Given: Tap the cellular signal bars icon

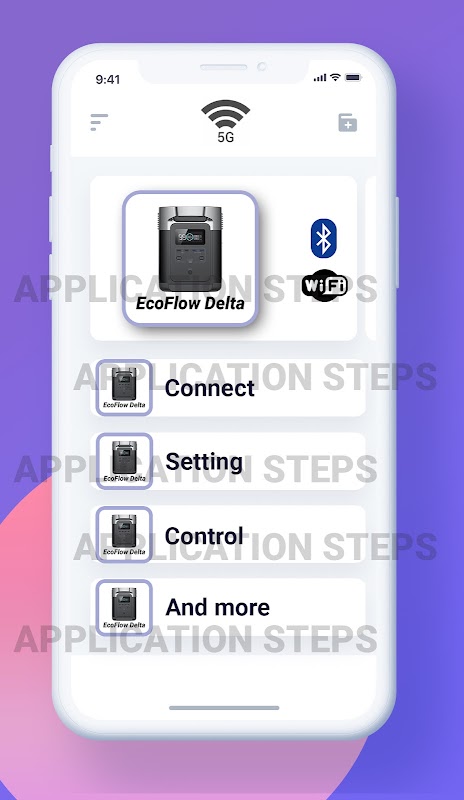Looking at the screenshot, I should pos(320,78).
